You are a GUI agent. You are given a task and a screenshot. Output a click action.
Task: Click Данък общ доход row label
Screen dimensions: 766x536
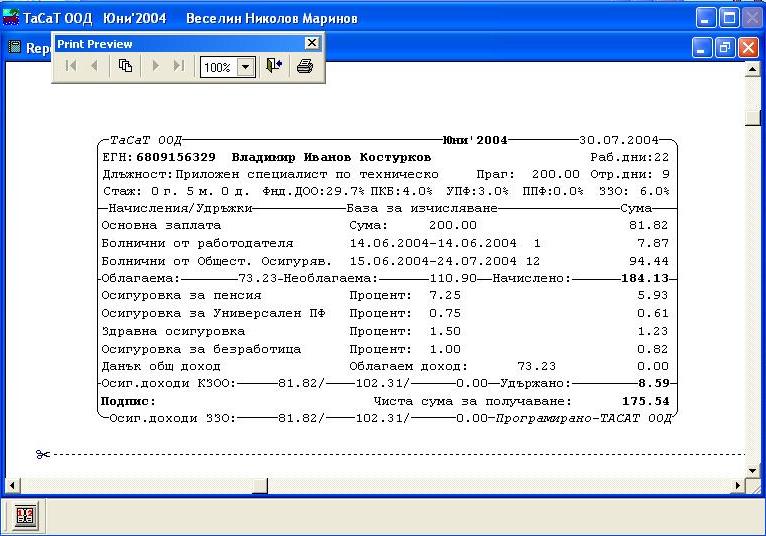[161, 366]
